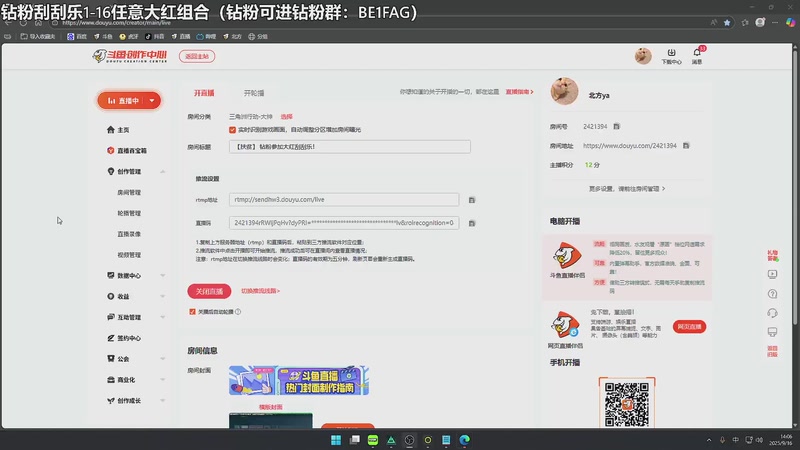Open the 百度 bookmark
Viewport: 800px width, 450px height.
[x=77, y=36]
